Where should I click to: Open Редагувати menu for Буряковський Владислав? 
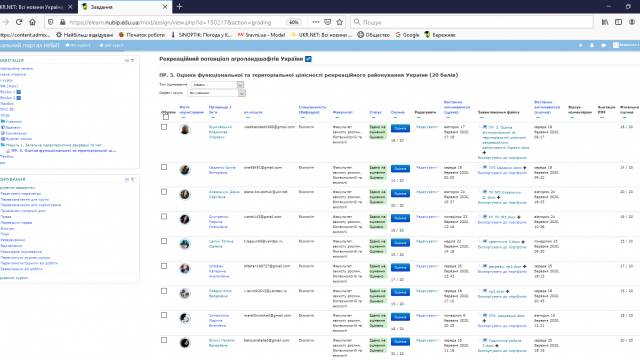pyautogui.click(x=427, y=127)
